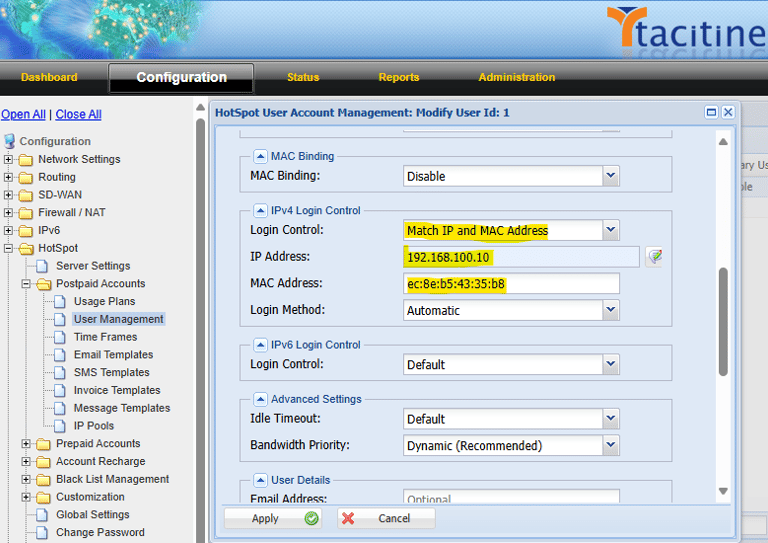Collapse the MAC Binding section
Image resolution: width=768 pixels, height=543 pixels.
point(261,156)
